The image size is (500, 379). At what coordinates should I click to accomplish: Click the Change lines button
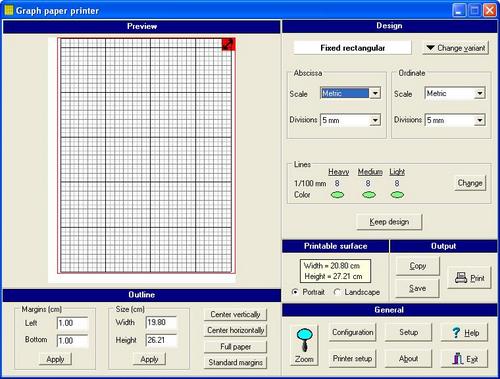pos(470,183)
